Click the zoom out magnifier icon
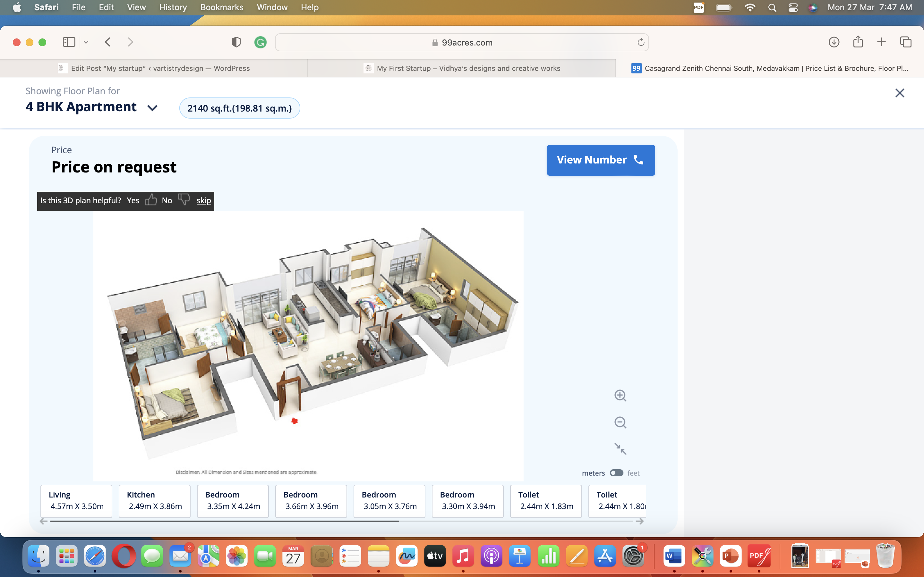This screenshot has width=924, height=577. [x=620, y=422]
